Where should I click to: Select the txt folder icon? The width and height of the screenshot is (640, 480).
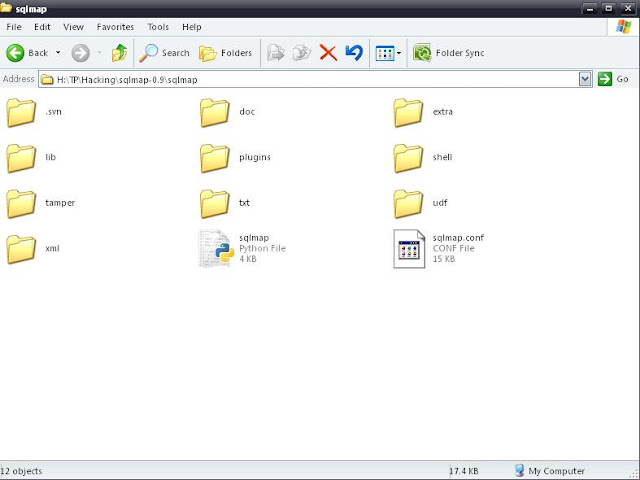coord(215,204)
